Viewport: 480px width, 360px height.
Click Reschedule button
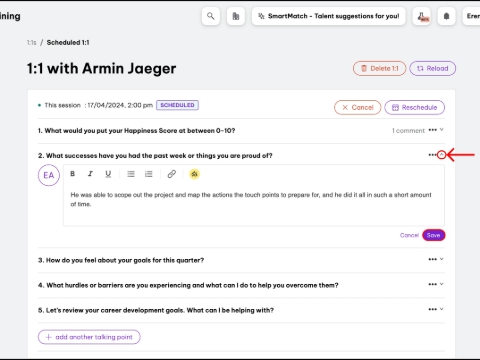click(415, 107)
